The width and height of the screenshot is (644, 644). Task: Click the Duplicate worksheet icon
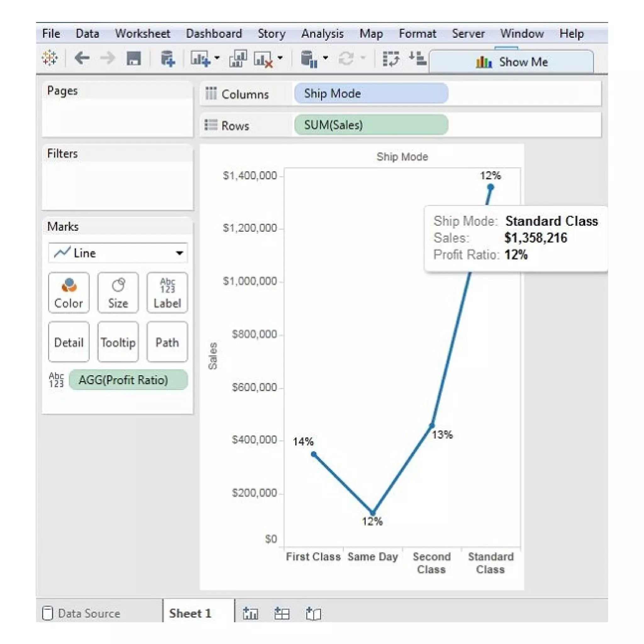238,59
